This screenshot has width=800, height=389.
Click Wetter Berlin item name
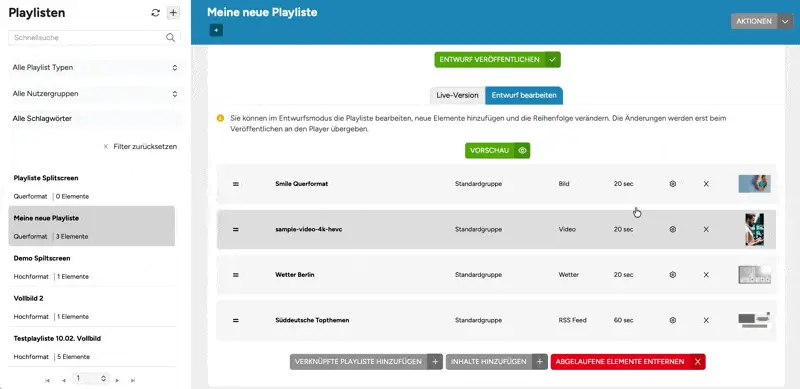(x=295, y=275)
